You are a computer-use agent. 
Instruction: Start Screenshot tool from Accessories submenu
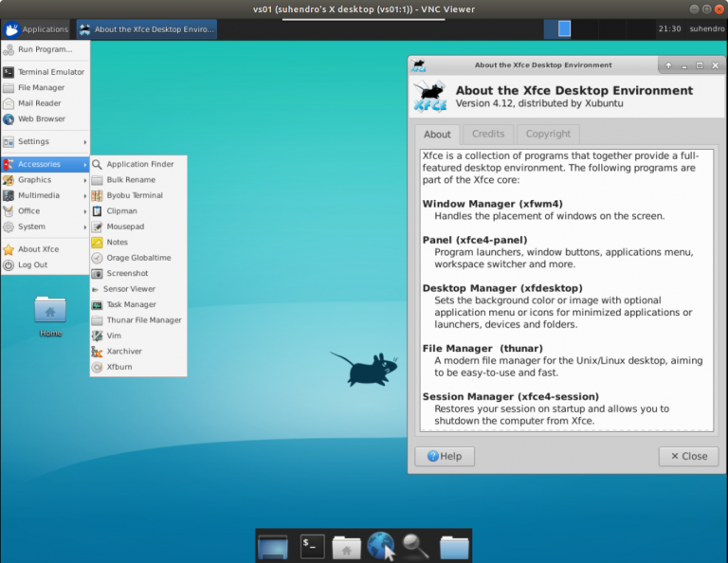click(x=127, y=273)
